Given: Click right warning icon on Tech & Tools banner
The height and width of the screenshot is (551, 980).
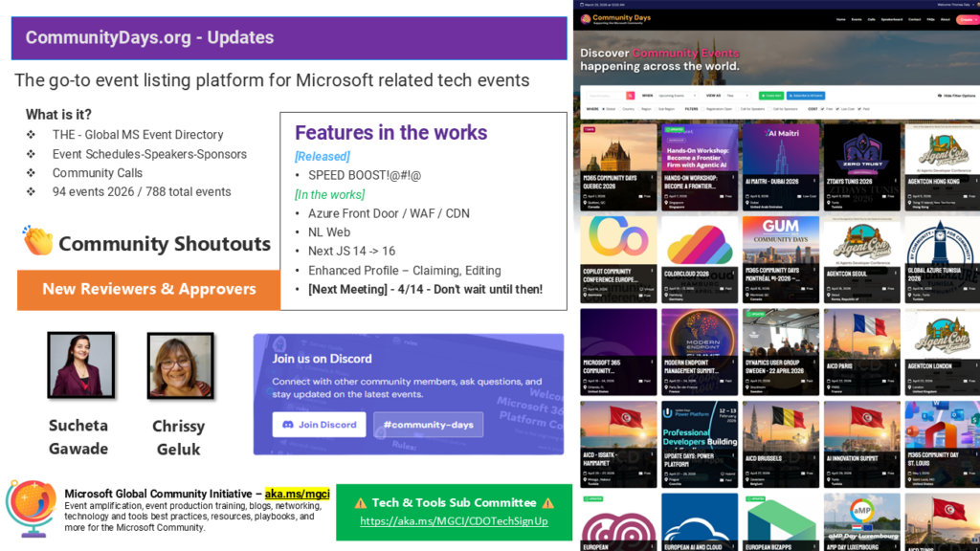Looking at the screenshot, I should [x=548, y=503].
